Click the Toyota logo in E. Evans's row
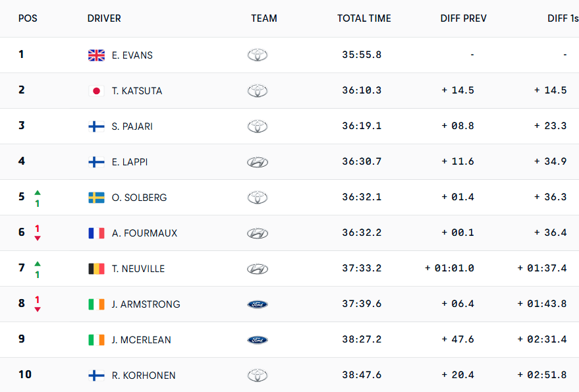Screen dimensions: 579x392 258,55
